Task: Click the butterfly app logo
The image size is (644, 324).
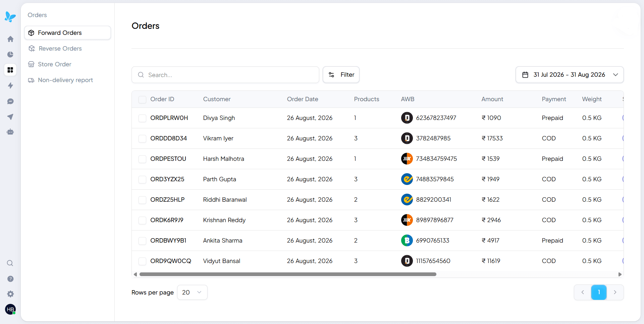Action: pos(10,16)
